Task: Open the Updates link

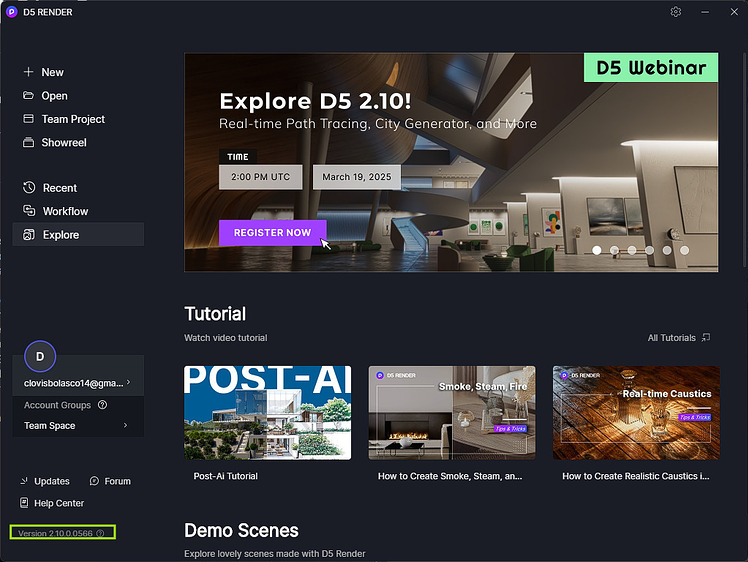Action: tap(52, 481)
